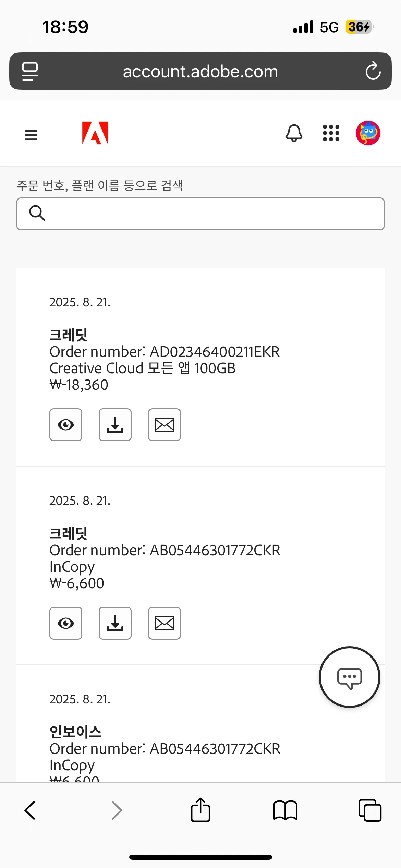The image size is (401, 868).
Task: Open the notifications bell
Action: pos(294,133)
